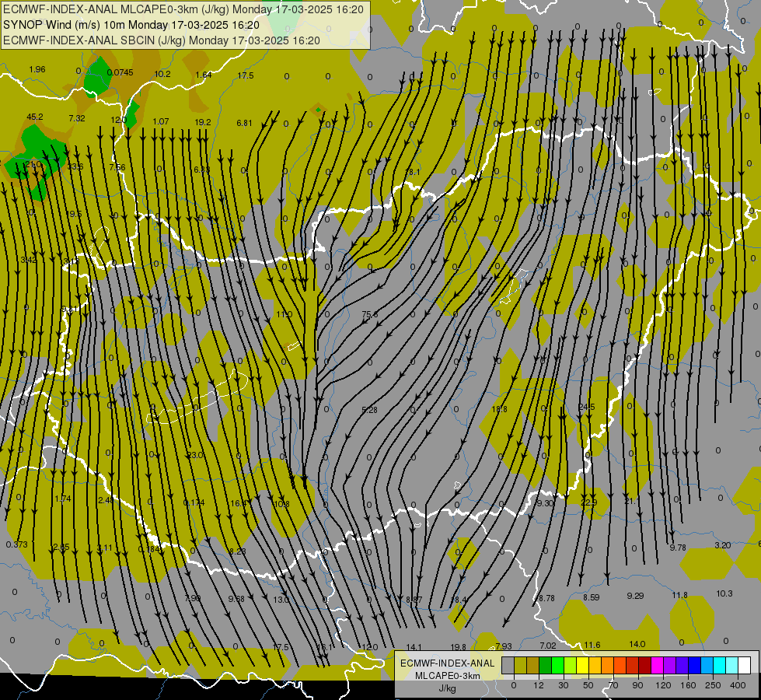Image resolution: width=761 pixels, height=700 pixels.
Task: Click the map value 21.1
Action: 632,501
